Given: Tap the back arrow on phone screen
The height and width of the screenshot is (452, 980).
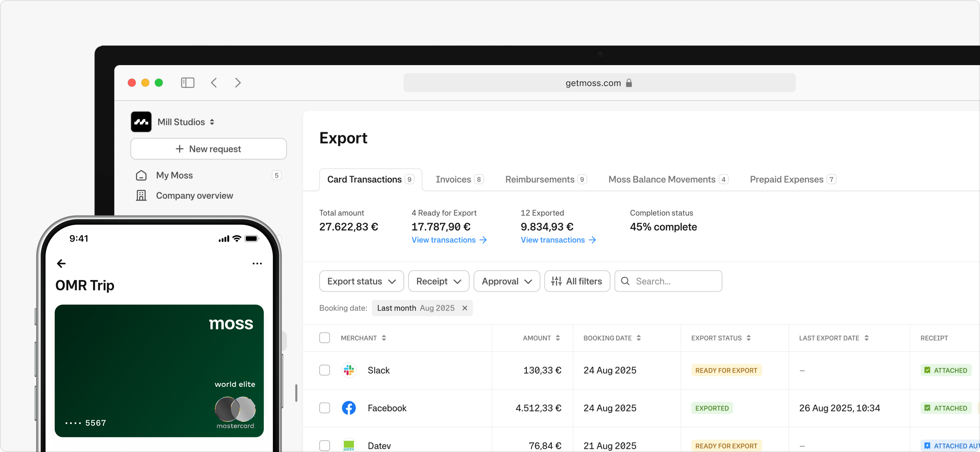Looking at the screenshot, I should pyautogui.click(x=61, y=263).
